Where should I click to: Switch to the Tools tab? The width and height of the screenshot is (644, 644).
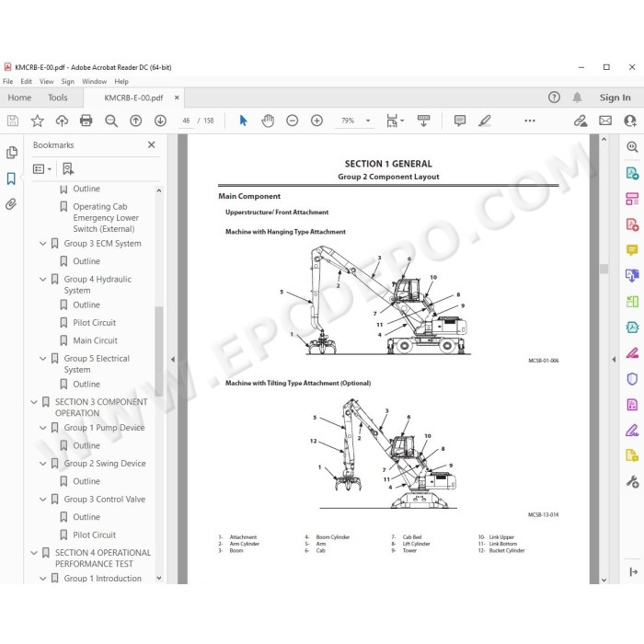[x=57, y=98]
